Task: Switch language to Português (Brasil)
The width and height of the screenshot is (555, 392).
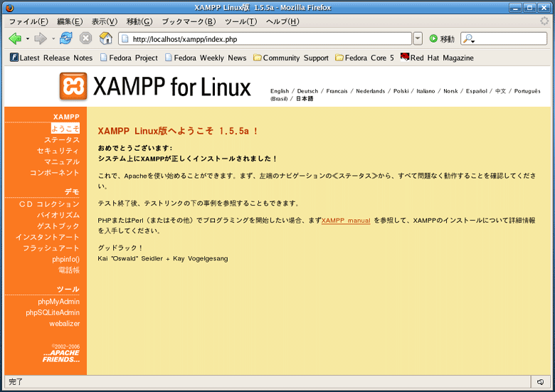Action: click(527, 91)
